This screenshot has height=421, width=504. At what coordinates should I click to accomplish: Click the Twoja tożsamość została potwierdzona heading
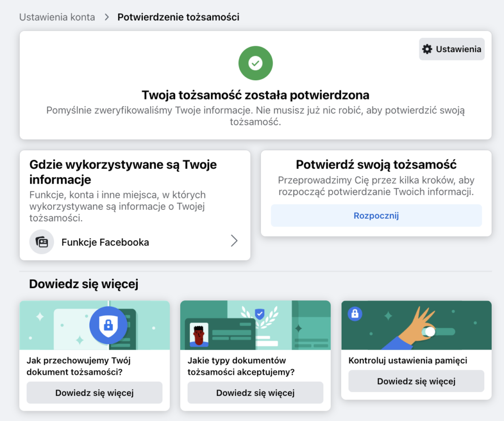tap(255, 95)
